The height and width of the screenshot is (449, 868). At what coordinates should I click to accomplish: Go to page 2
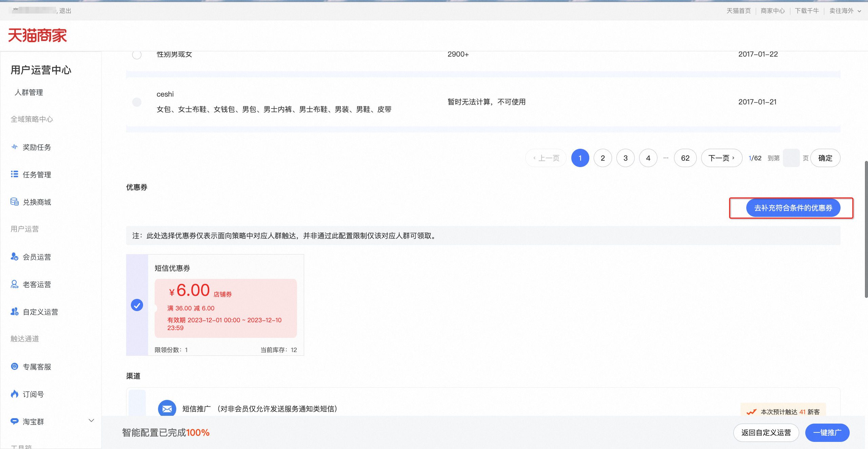click(603, 158)
